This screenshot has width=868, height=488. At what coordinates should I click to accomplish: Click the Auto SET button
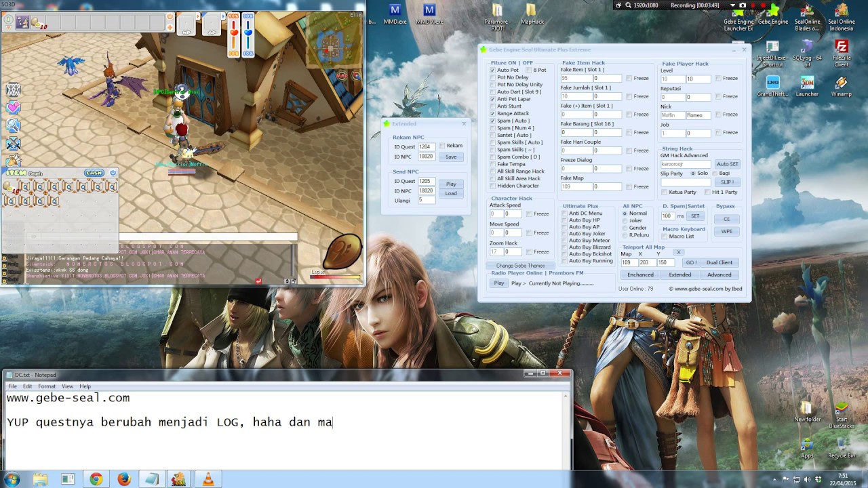[x=727, y=164]
